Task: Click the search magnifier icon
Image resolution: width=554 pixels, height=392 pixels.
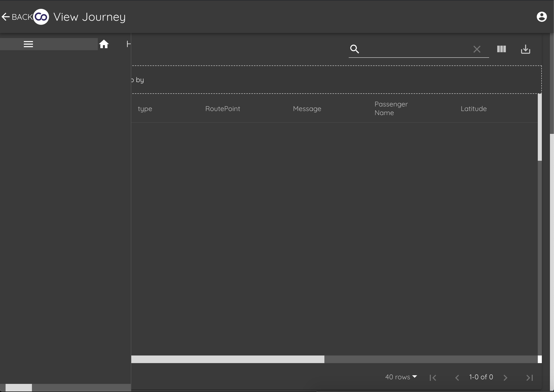Action: point(354,49)
